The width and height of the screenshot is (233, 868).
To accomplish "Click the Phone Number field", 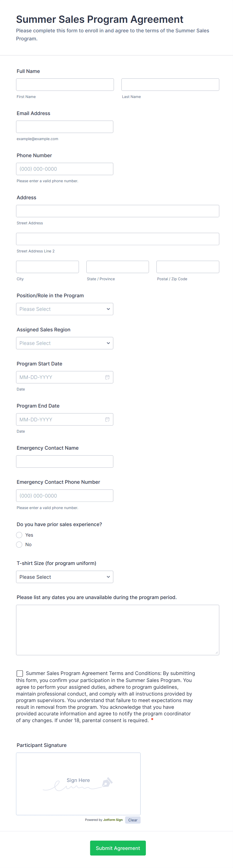I will 65,169.
